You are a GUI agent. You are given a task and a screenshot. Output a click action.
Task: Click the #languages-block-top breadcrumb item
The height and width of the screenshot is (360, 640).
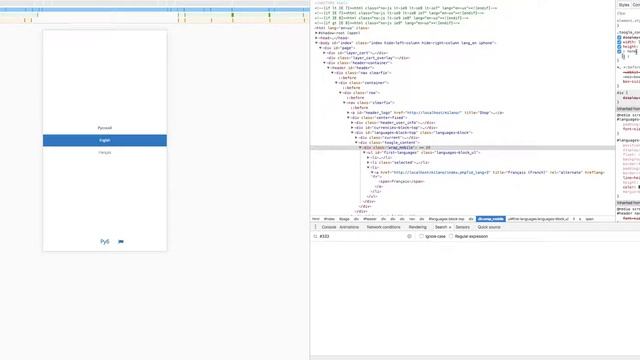(447, 219)
